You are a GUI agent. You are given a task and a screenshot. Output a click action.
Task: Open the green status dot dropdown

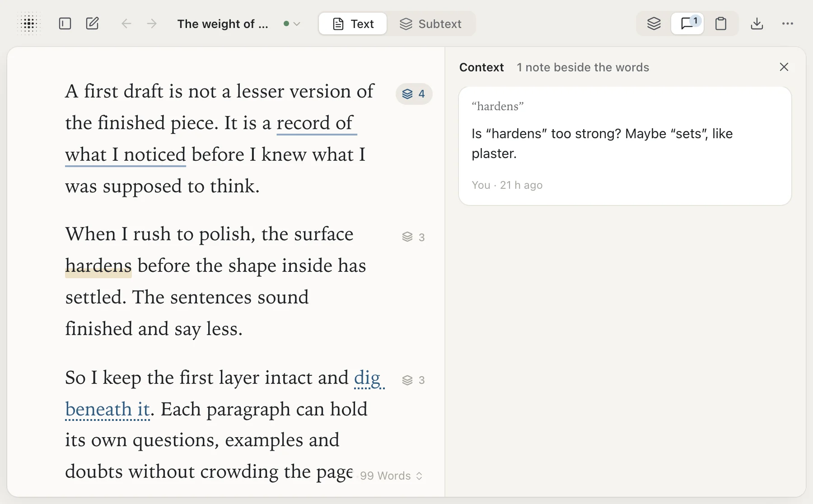click(292, 23)
